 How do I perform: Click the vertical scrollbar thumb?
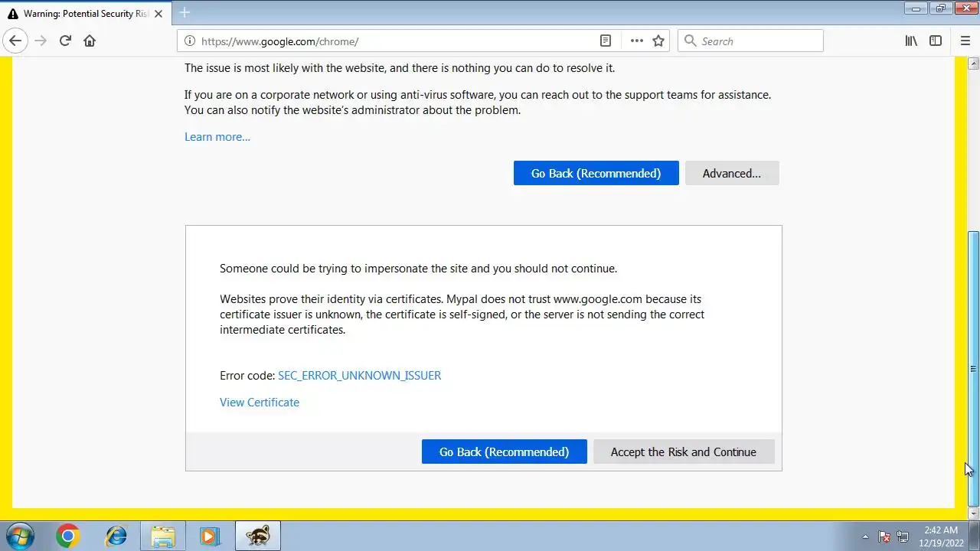click(973, 367)
